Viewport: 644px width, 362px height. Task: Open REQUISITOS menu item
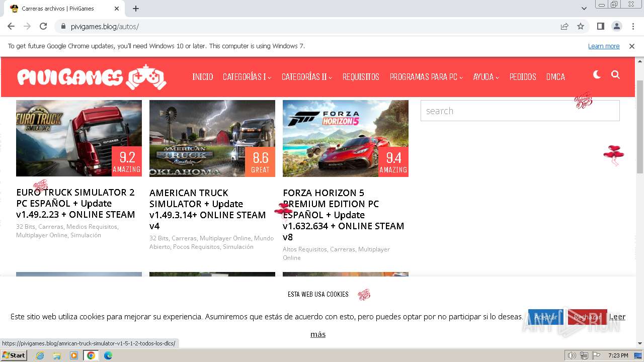click(361, 77)
